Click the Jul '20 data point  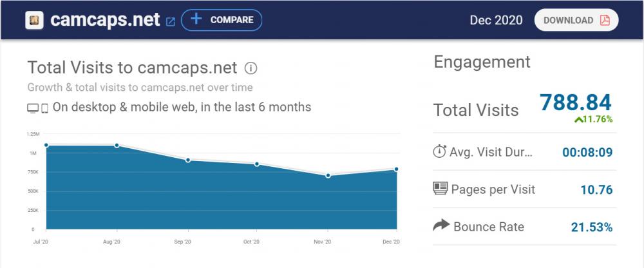(x=46, y=145)
